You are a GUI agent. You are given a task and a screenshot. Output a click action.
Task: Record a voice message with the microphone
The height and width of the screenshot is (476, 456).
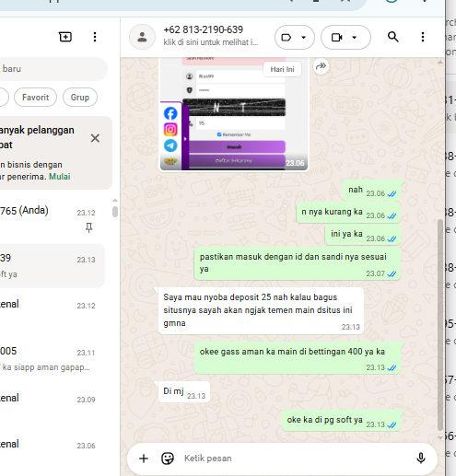[421, 459]
